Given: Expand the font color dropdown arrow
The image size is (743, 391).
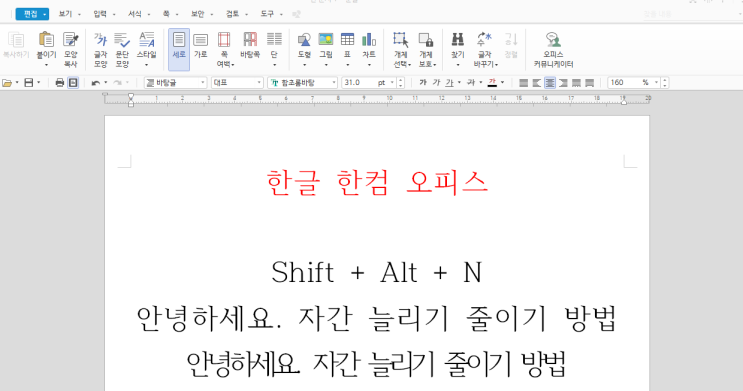Looking at the screenshot, I should click(502, 82).
